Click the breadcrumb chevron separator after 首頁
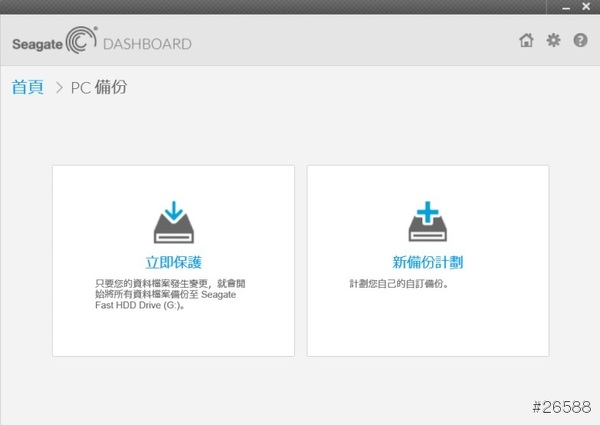The image size is (600, 425). (59, 88)
